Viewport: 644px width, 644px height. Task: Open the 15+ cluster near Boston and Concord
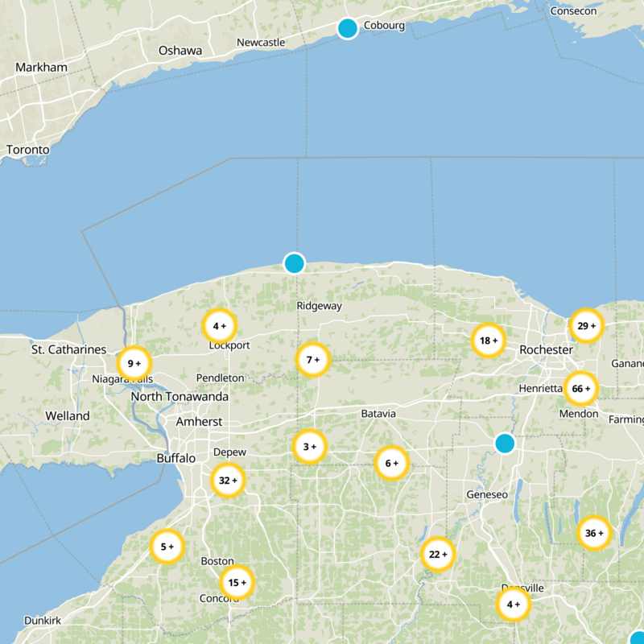(x=237, y=583)
